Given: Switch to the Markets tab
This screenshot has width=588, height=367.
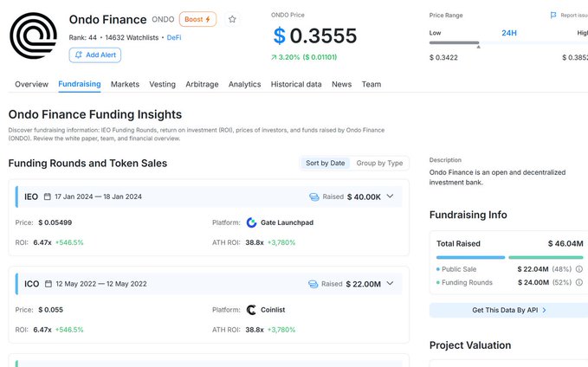Looking at the screenshot, I should (125, 84).
